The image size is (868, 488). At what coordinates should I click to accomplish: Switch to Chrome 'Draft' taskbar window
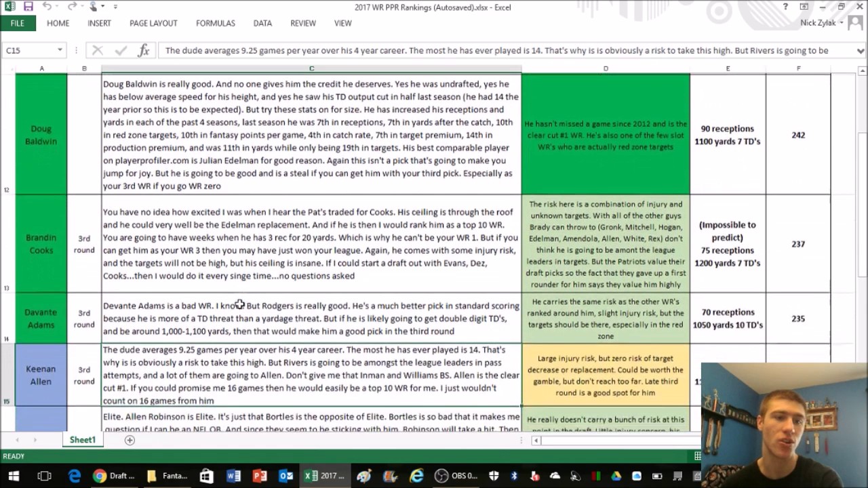click(113, 476)
